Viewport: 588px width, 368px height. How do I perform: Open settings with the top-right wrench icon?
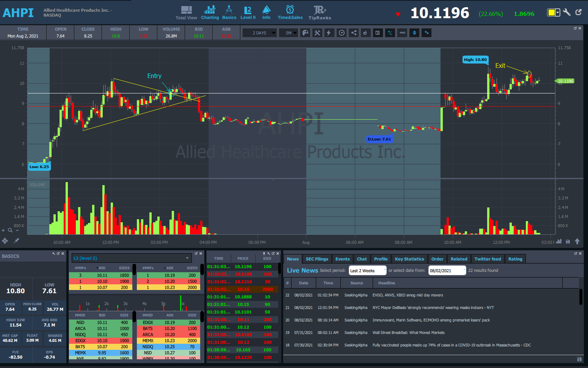tap(567, 12)
